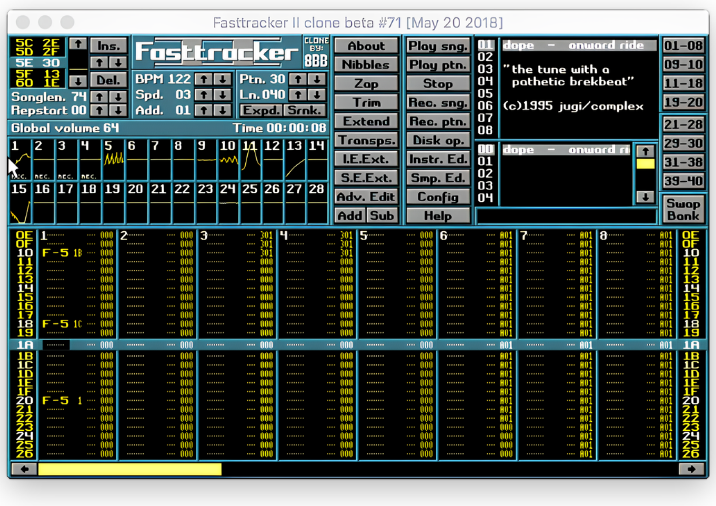
Task: Select instrument bank 21-28
Action: (683, 124)
